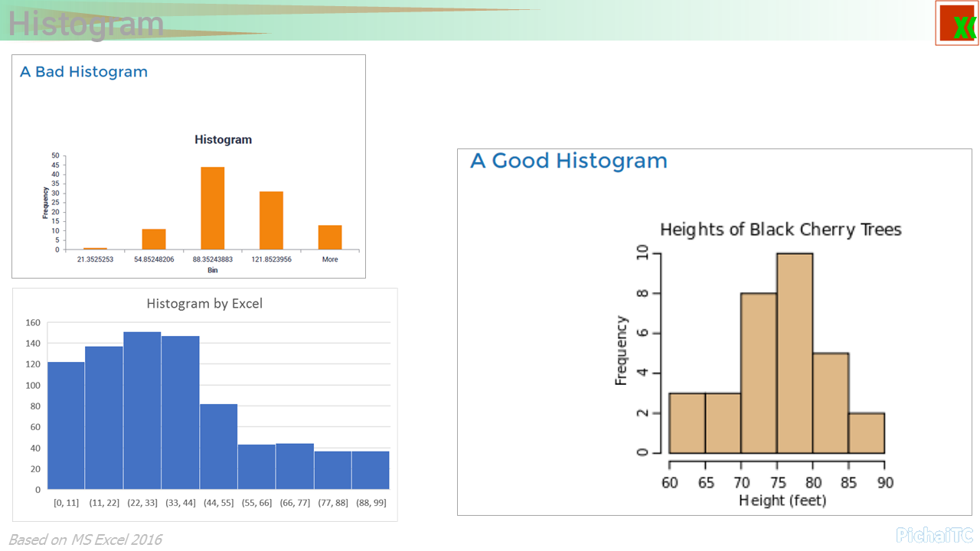Click the 'Height (feet)' axis label
Screen dimensions: 980x551
782,500
